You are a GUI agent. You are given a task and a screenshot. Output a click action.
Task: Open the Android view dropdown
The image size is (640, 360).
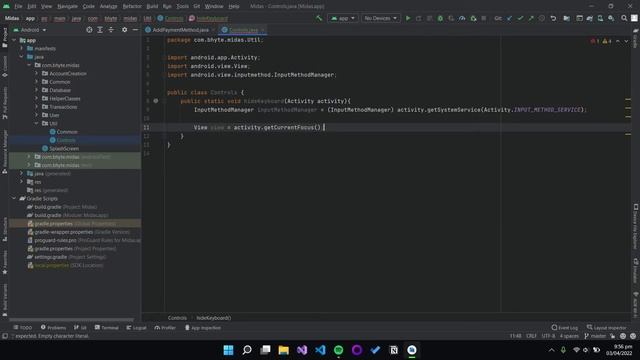coord(30,30)
